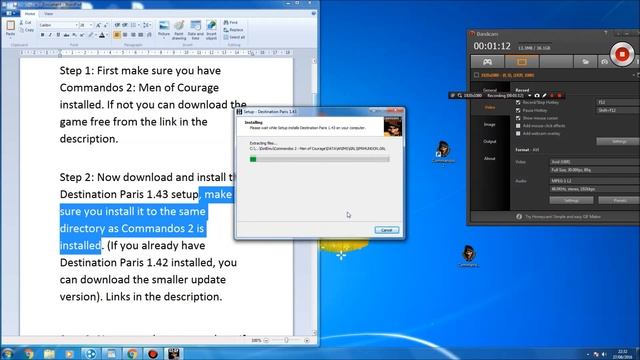Apply the text color (A) button
The height and width of the screenshot is (360, 640).
pos(102,35)
